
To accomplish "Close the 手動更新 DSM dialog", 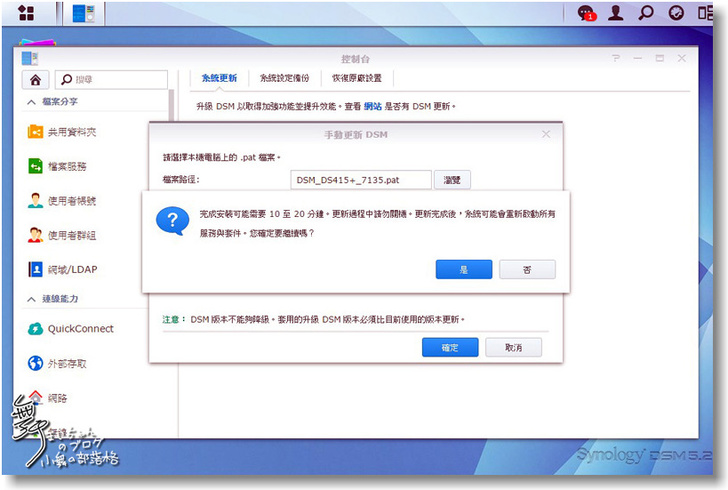I will click(x=546, y=134).
